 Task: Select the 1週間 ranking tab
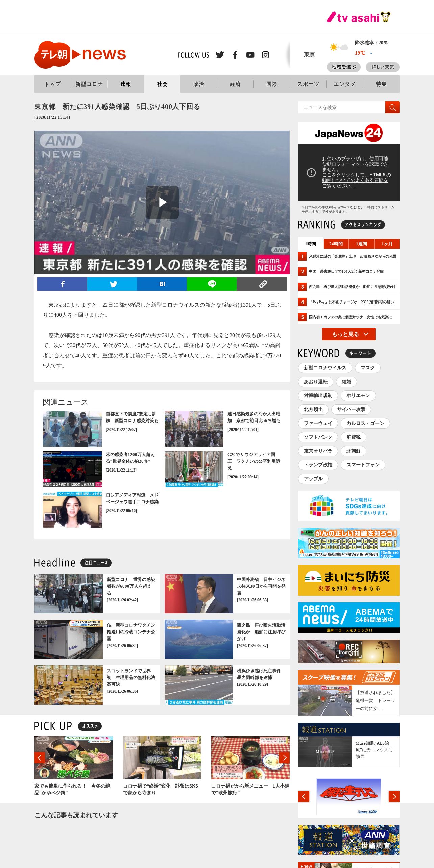[361, 244]
